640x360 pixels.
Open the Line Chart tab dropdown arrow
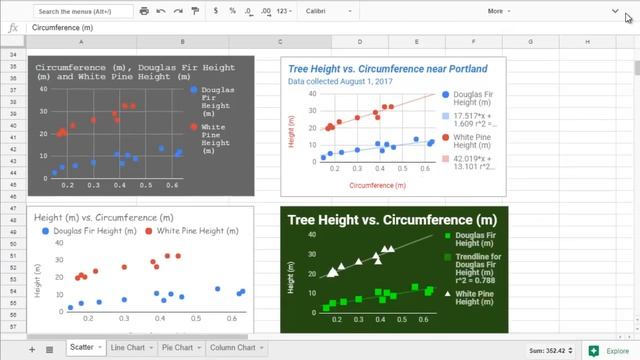point(151,348)
